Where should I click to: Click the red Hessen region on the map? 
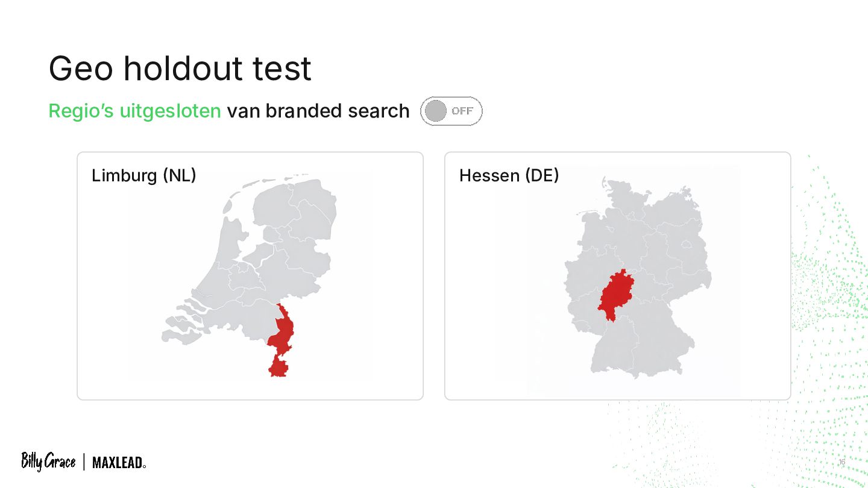point(616,293)
